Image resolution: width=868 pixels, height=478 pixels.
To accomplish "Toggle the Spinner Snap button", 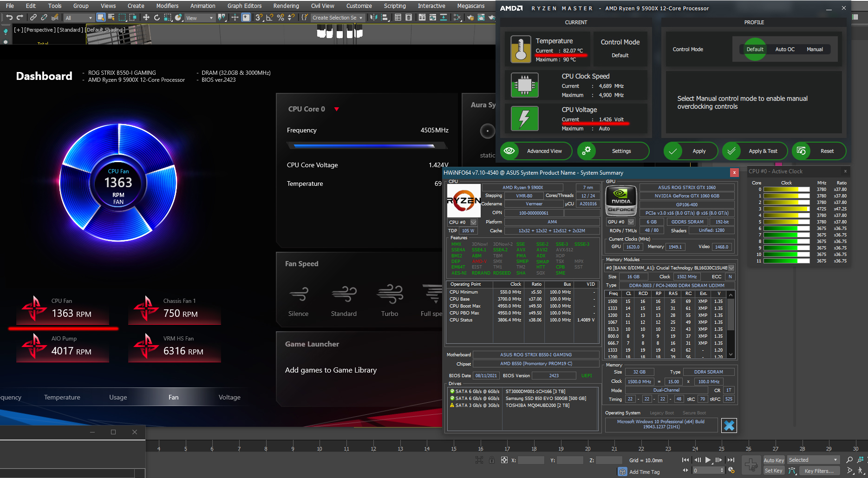I will click(291, 18).
